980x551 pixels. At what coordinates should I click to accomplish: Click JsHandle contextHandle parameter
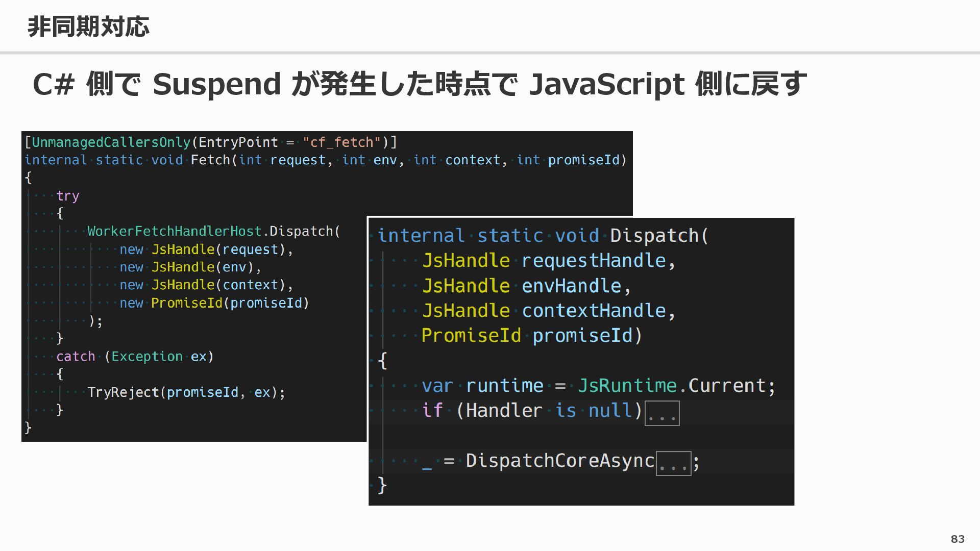pos(549,311)
